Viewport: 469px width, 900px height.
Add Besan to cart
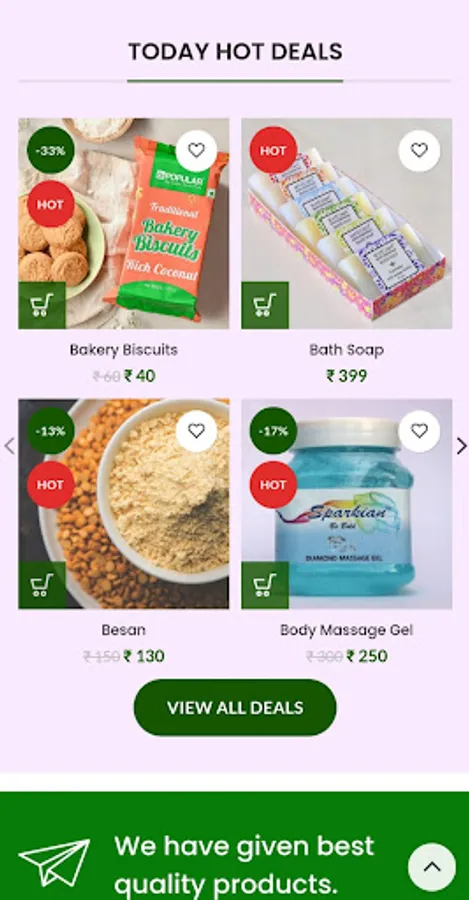click(42, 585)
